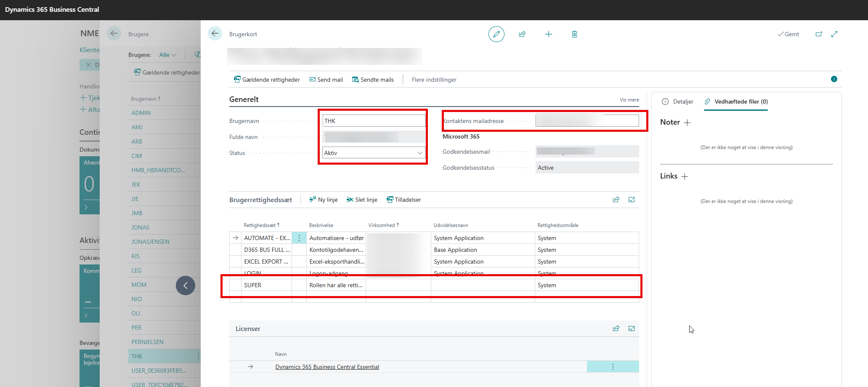This screenshot has width=868, height=387.
Task: Click the plus icon to create new user
Action: point(548,34)
